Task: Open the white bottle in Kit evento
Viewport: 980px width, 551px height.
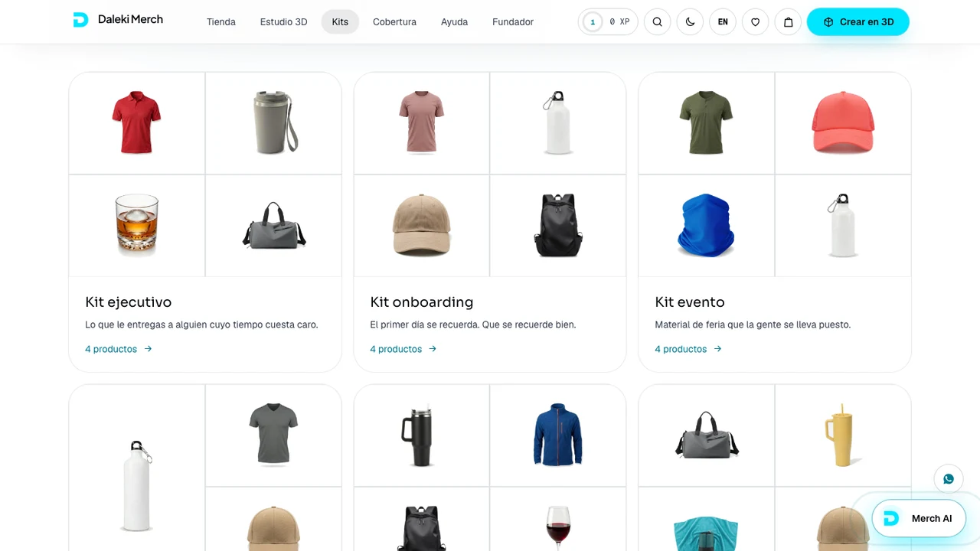Action: (843, 226)
